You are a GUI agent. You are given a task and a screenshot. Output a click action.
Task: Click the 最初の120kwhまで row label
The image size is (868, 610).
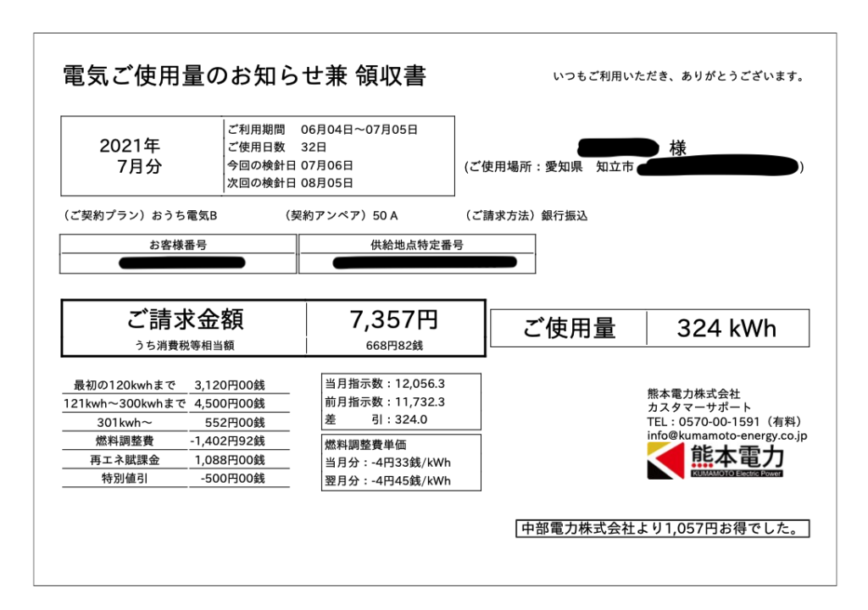click(x=125, y=385)
